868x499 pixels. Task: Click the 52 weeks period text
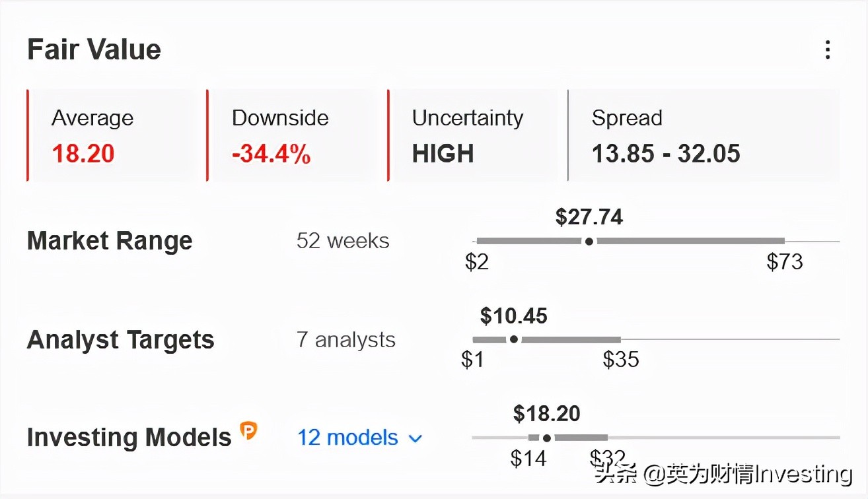click(x=343, y=241)
